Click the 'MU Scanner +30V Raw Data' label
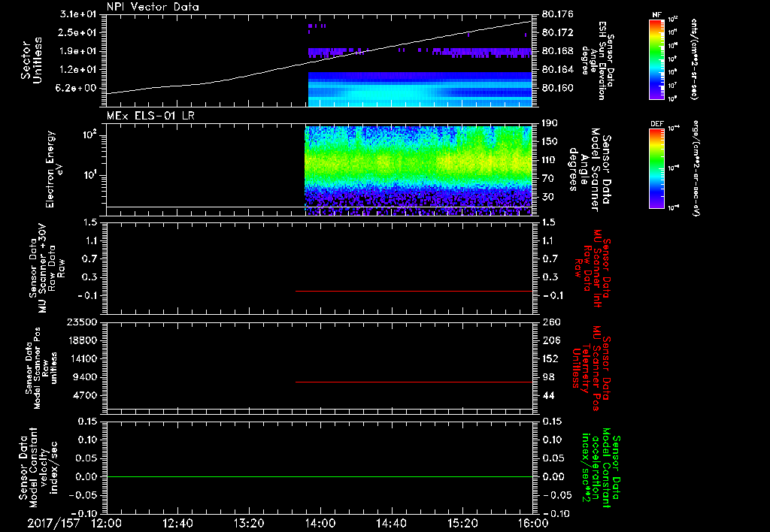770x532 pixels. point(47,268)
